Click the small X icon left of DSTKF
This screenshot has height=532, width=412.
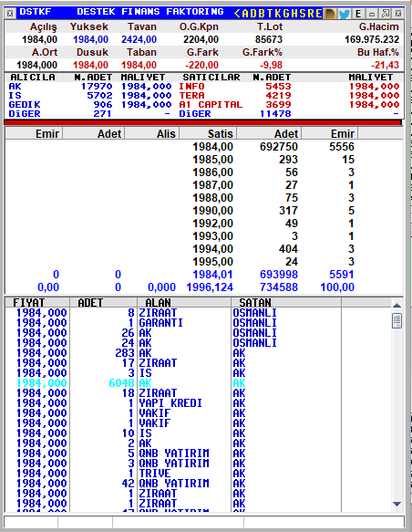click(10, 14)
